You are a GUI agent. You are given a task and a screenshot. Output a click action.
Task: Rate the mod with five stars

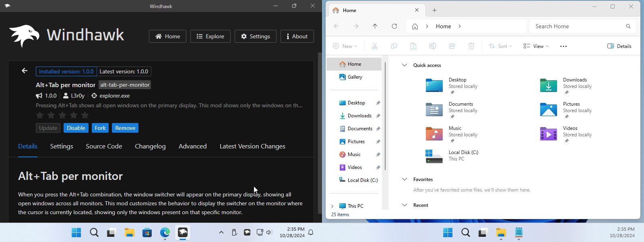pyautogui.click(x=85, y=115)
